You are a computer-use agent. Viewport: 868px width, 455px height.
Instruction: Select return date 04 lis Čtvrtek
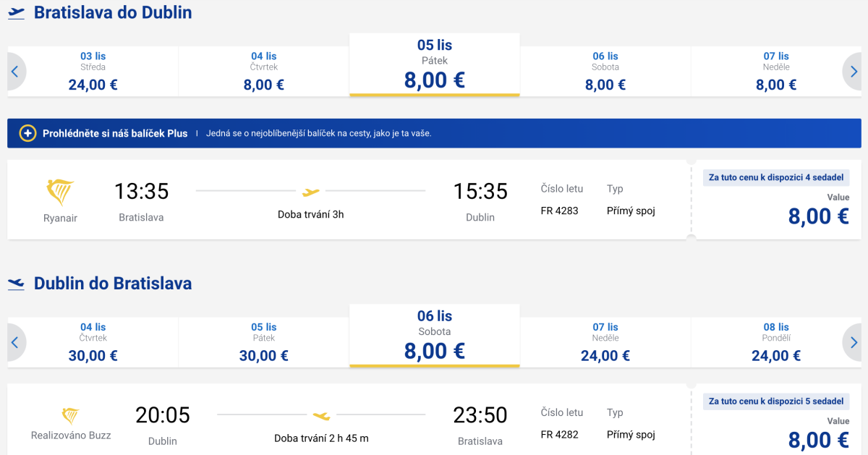(x=93, y=342)
